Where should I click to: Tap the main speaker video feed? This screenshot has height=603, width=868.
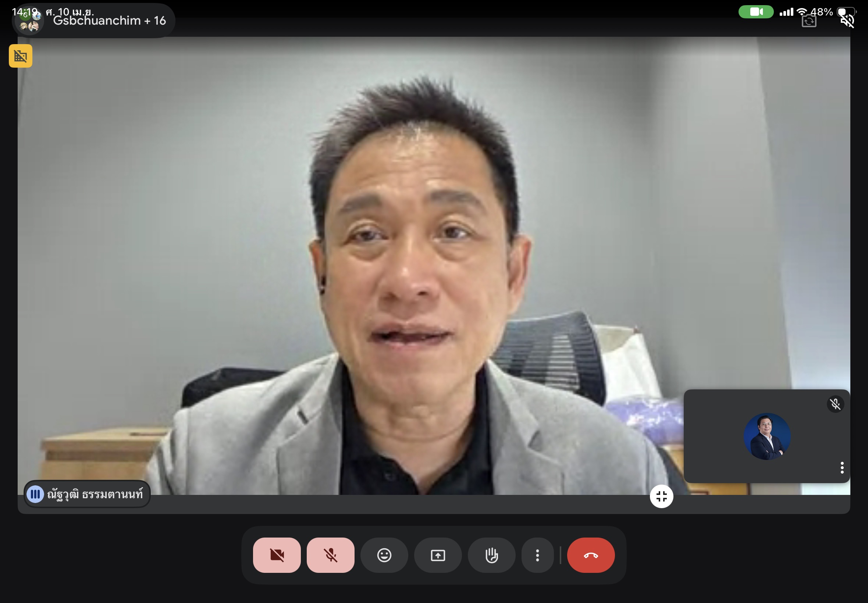416,246
